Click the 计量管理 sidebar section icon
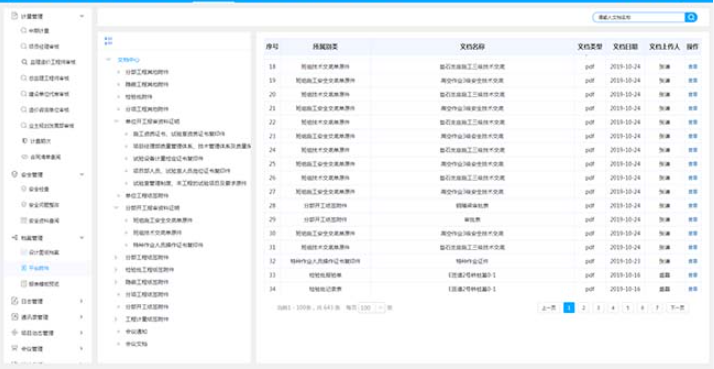Viewport: 714px width, 369px height. [14, 16]
